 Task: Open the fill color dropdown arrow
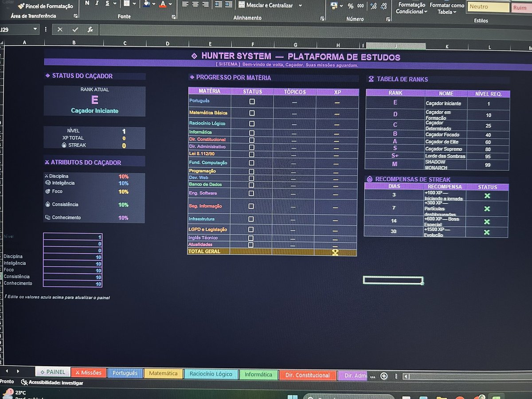154,4
